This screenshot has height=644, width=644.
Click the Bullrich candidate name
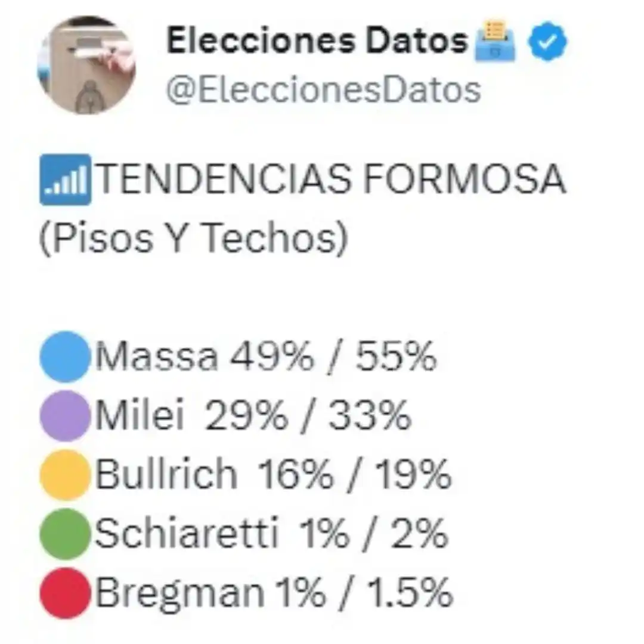click(166, 475)
